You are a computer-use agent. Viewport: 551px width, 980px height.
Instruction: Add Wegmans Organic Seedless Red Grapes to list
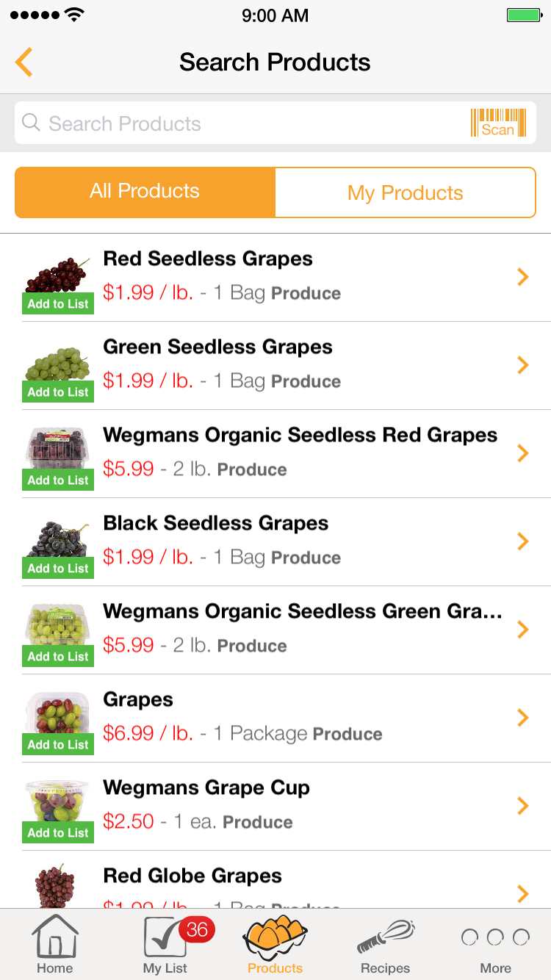point(58,480)
